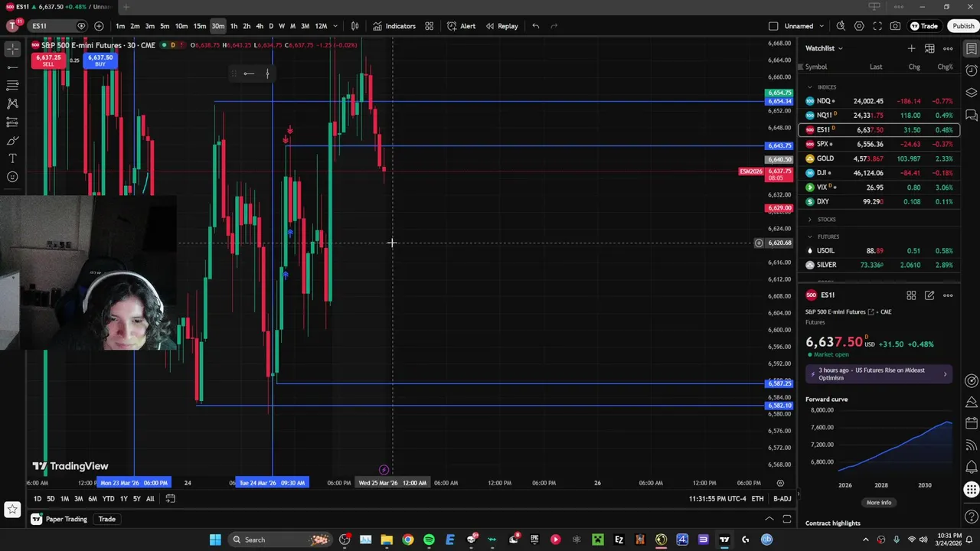
Task: Take a chart snapshot with the camera icon
Action: click(895, 26)
